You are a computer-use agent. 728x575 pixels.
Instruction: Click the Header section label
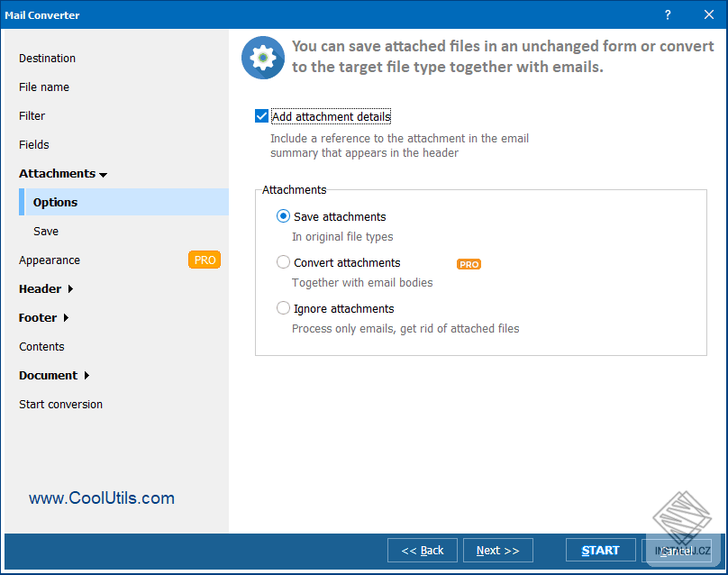[x=40, y=289]
